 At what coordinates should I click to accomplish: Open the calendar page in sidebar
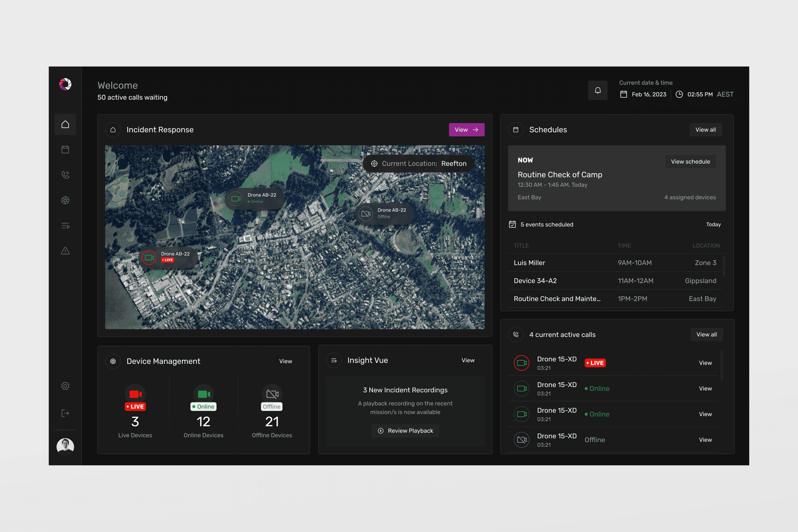point(65,150)
